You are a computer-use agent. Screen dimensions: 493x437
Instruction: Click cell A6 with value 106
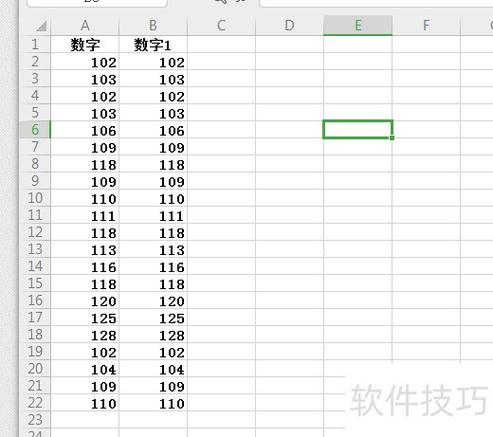tap(85, 129)
